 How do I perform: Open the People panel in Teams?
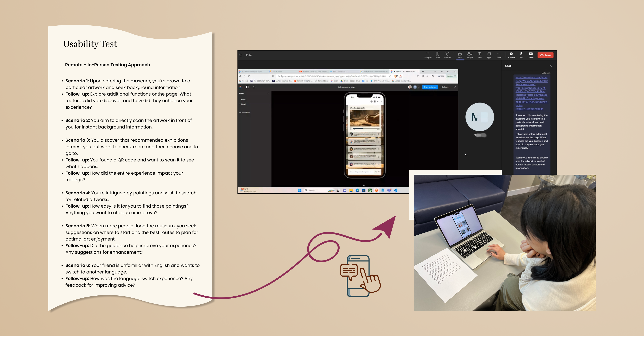470,55
